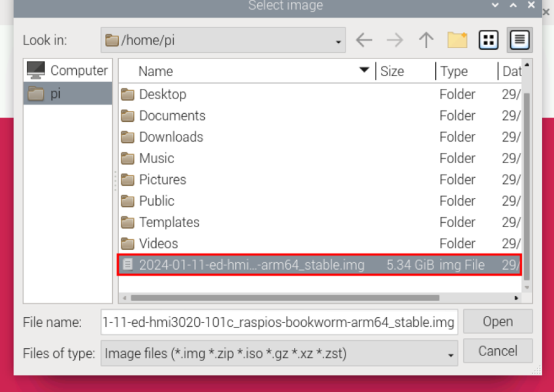Image resolution: width=554 pixels, height=392 pixels.
Task: Click the Open button
Action: coord(497,321)
